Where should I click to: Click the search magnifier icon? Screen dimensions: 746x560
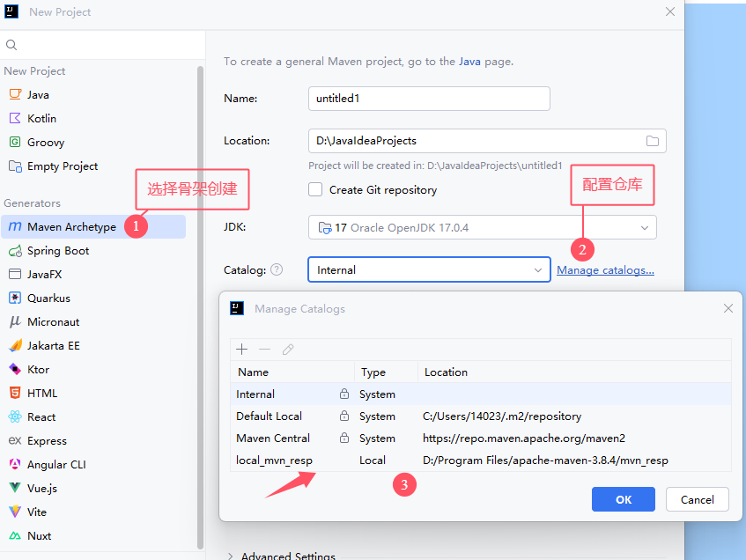11,45
